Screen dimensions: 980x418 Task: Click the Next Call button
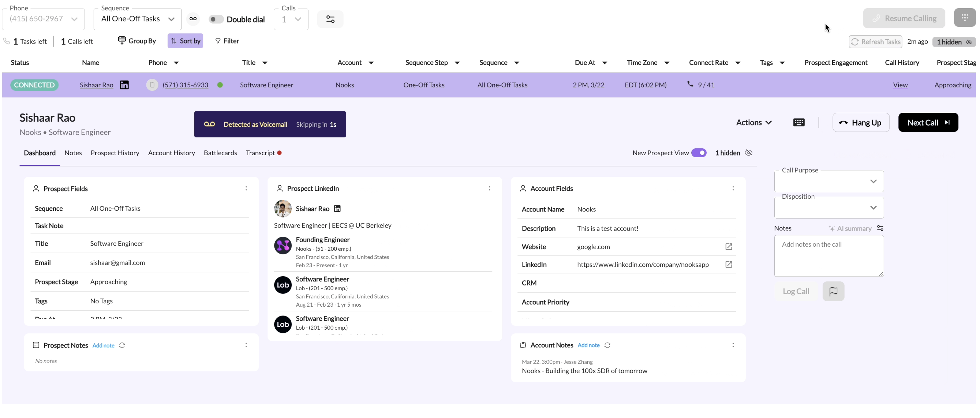(x=928, y=122)
